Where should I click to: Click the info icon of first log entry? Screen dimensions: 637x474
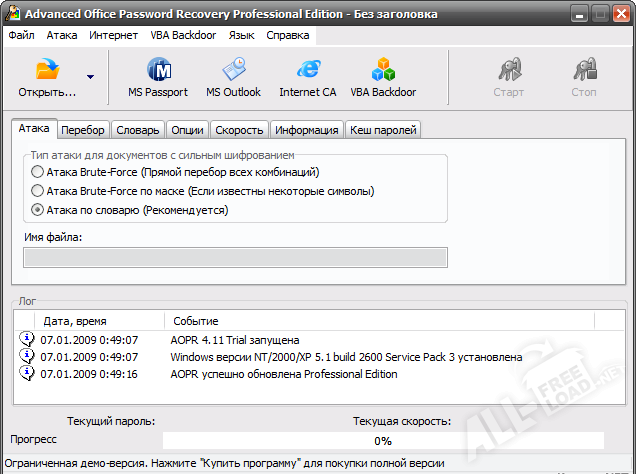pos(27,340)
